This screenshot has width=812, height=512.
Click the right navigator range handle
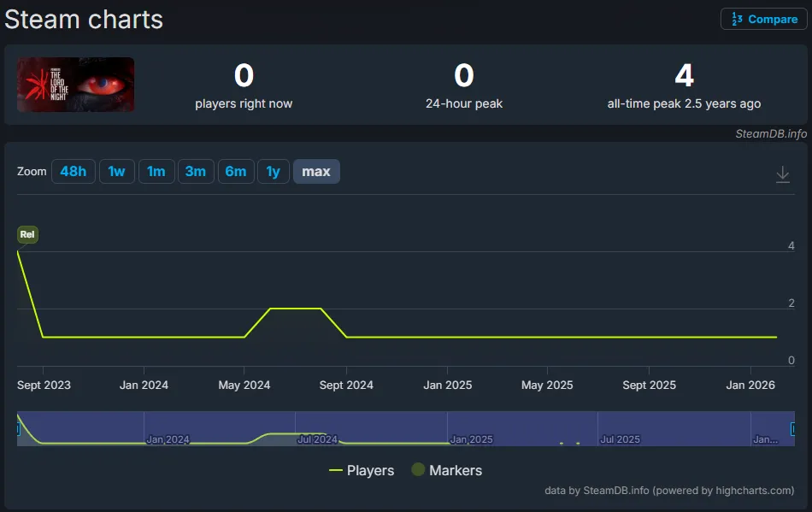[x=793, y=429]
